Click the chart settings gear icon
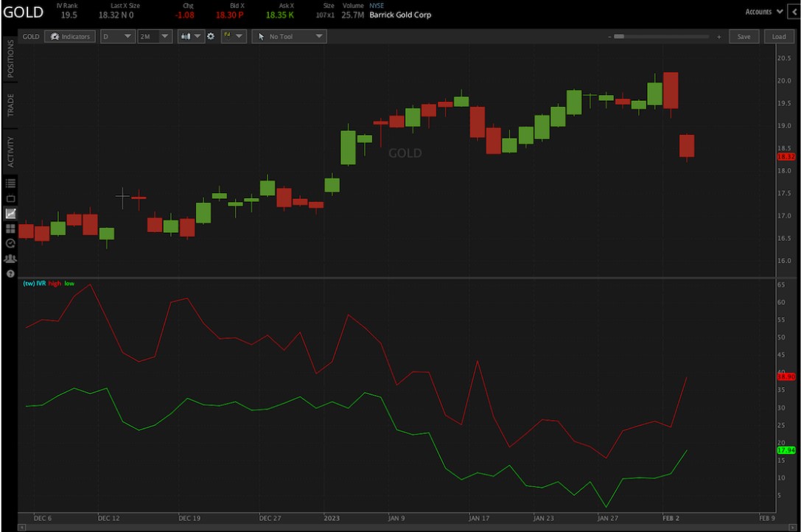 [211, 36]
